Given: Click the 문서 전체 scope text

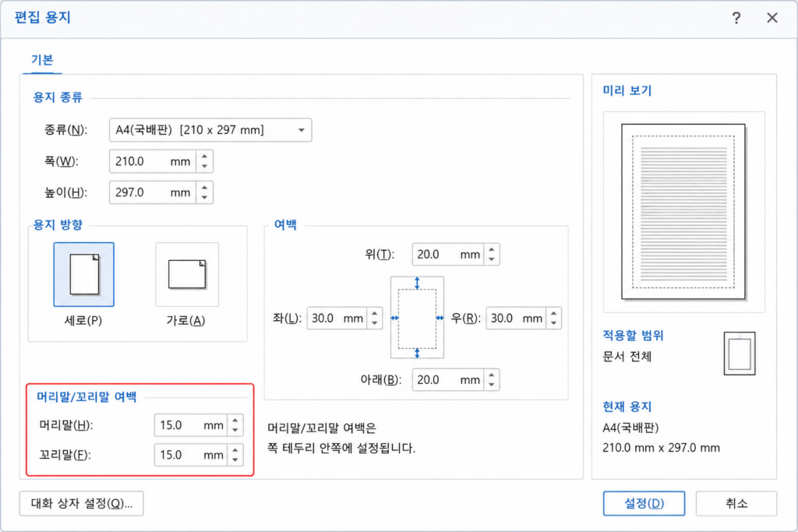Looking at the screenshot, I should 627,357.
